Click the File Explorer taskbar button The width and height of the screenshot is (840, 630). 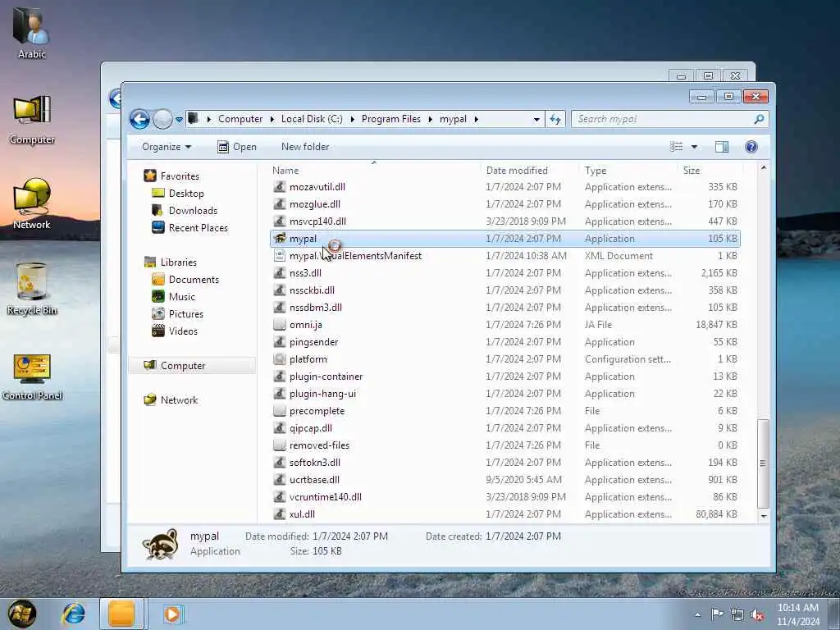pos(121,614)
